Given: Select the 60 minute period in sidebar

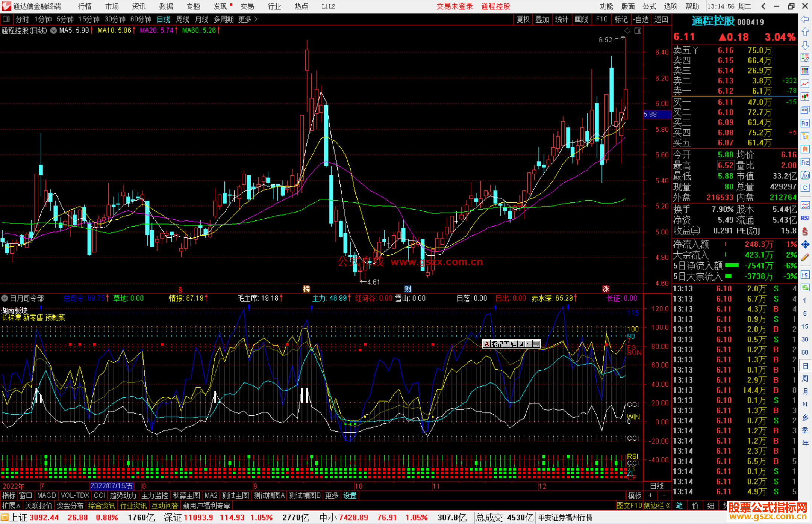Looking at the screenshot, I should click(x=805, y=352).
